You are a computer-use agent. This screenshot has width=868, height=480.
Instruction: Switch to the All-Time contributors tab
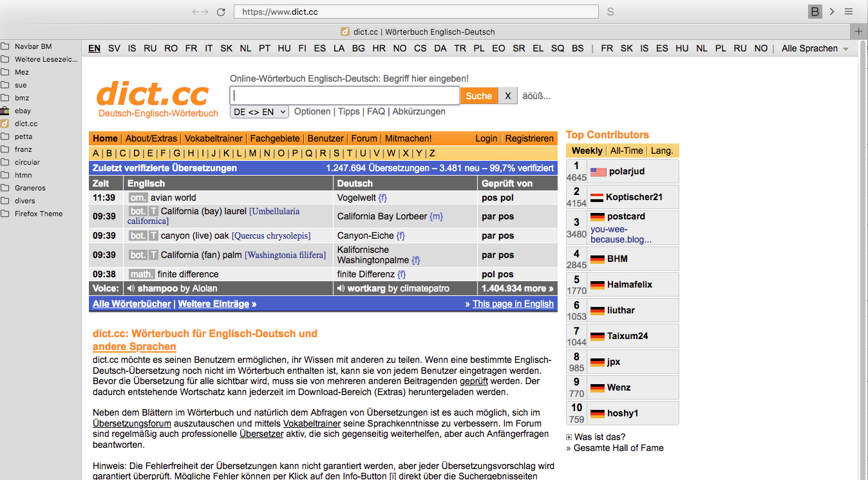627,151
